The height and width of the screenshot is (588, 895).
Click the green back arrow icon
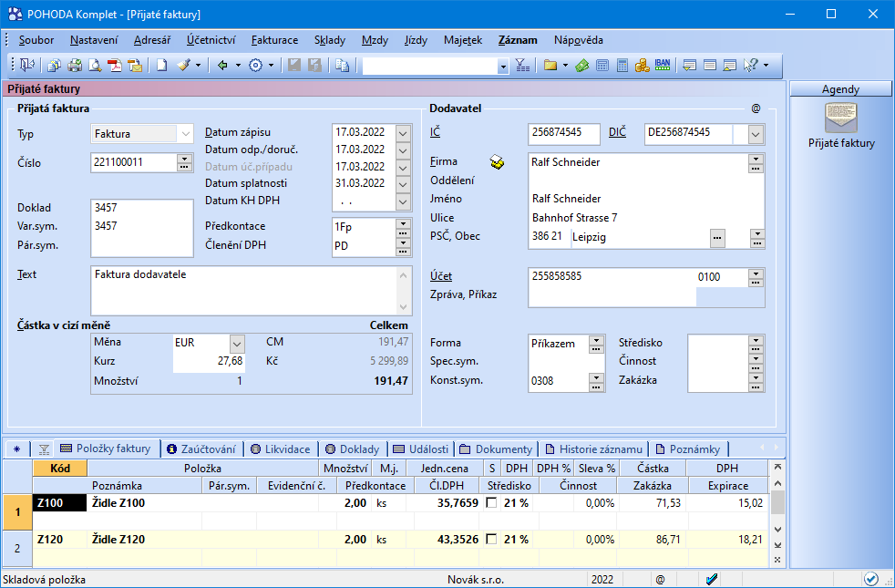[222, 65]
